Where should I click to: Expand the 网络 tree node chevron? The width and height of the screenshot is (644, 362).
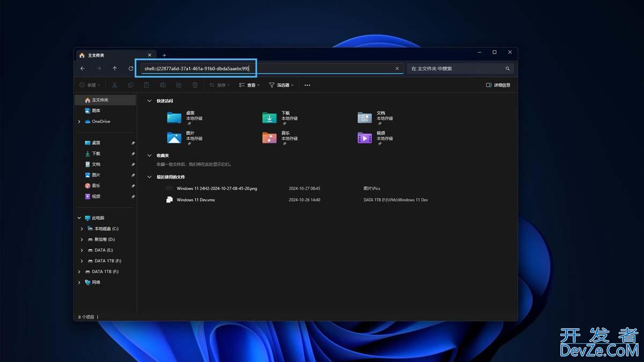click(79, 283)
